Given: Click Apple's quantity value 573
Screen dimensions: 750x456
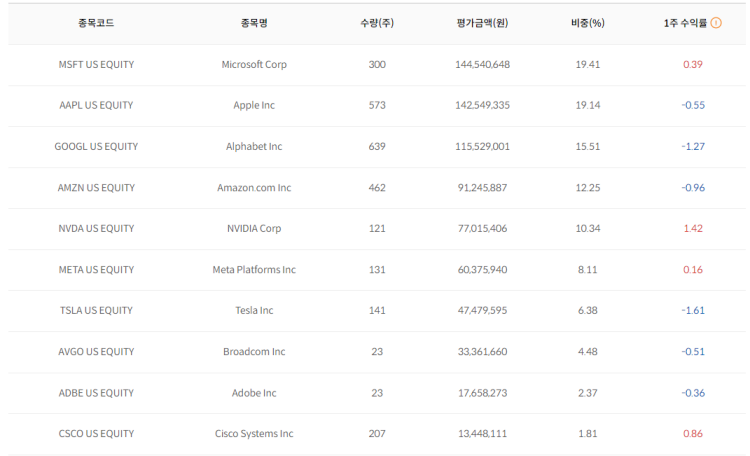Looking at the screenshot, I should tap(377, 105).
